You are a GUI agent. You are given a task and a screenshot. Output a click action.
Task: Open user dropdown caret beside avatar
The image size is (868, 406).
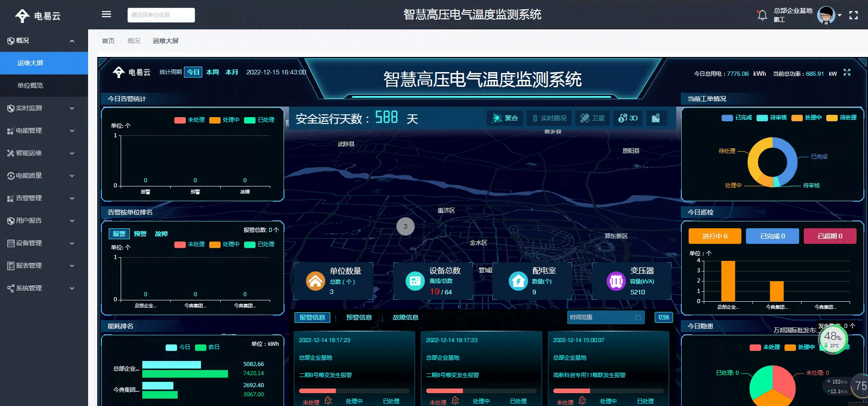[840, 15]
